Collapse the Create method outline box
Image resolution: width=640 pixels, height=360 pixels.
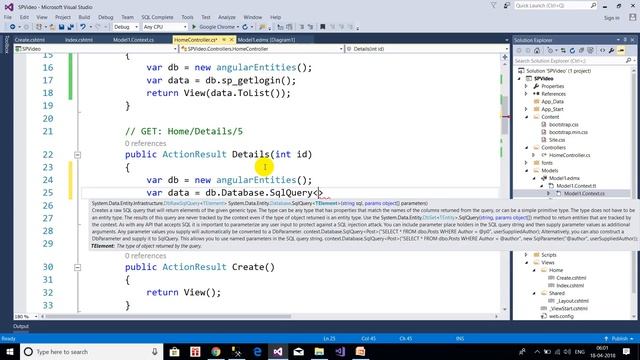coord(78,267)
